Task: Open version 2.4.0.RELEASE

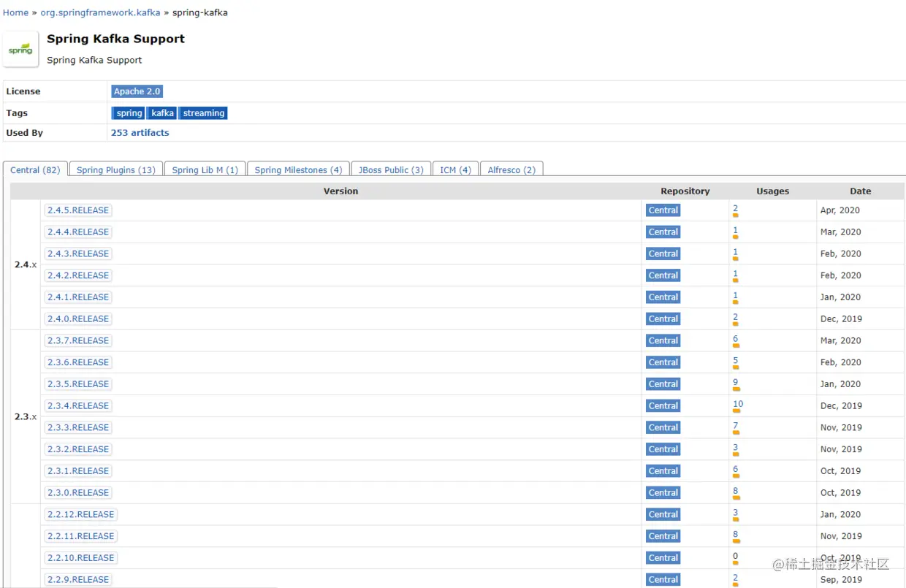Action: 78,318
